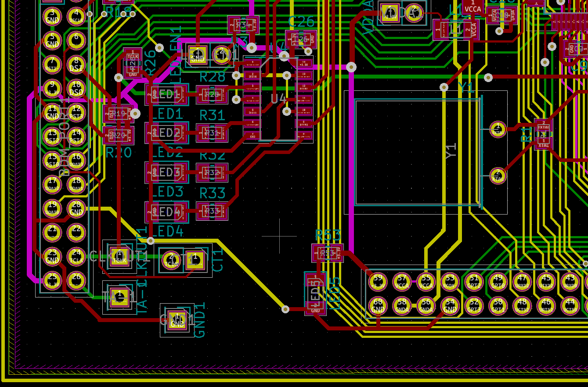The image size is (588, 387).
Task: Click header pin 58 GNDA
Action: coord(402,305)
